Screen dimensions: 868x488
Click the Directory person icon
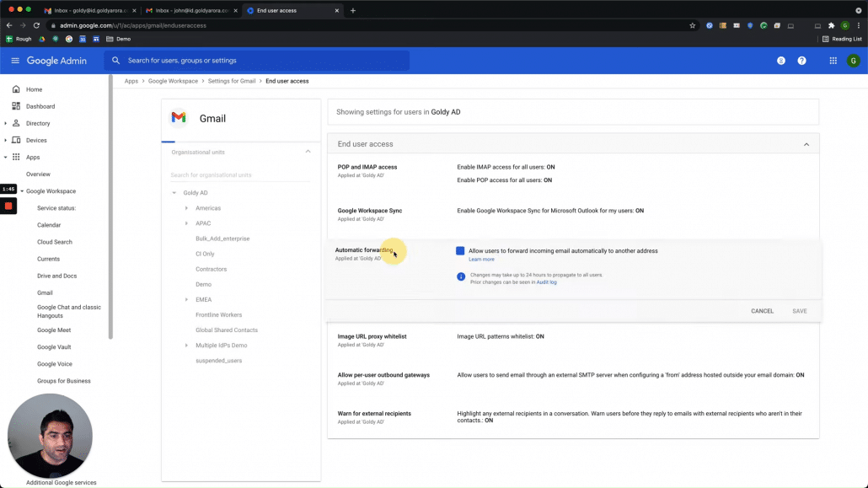coord(16,123)
